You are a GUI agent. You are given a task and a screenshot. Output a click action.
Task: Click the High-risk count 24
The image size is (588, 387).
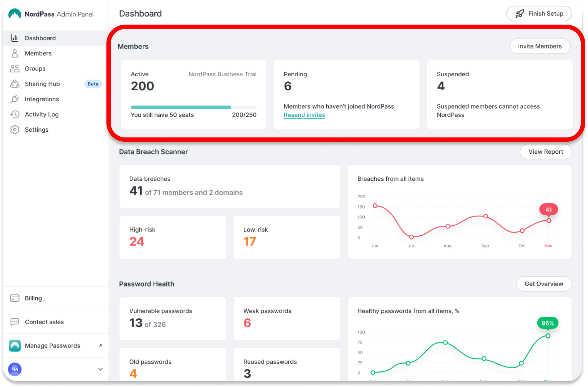(x=136, y=242)
